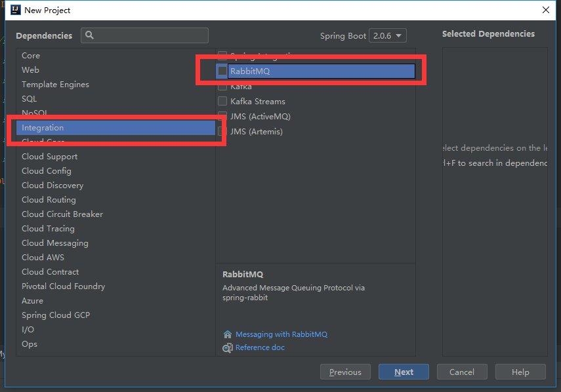Cancel the New Project wizard
The height and width of the screenshot is (392, 561).
pyautogui.click(x=462, y=372)
